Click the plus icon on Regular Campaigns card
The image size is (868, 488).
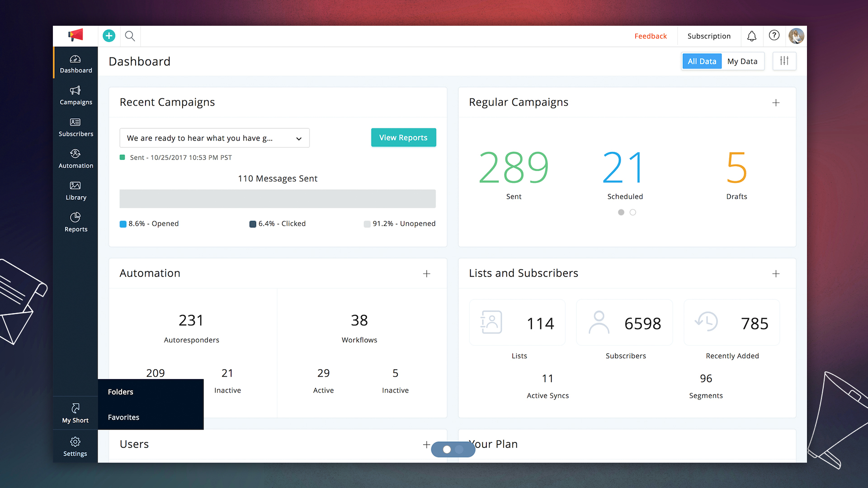click(776, 103)
